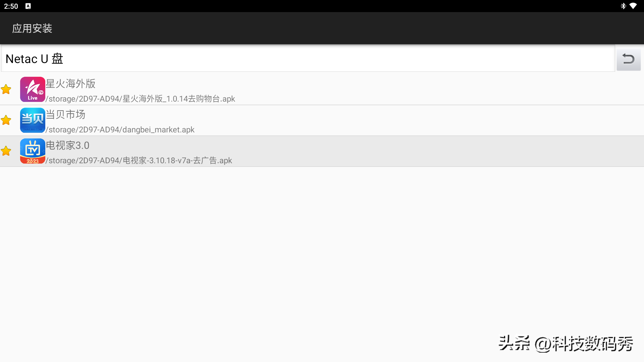This screenshot has width=644, height=362.
Task: Select the 星火海外版 app title
Action: 71,83
